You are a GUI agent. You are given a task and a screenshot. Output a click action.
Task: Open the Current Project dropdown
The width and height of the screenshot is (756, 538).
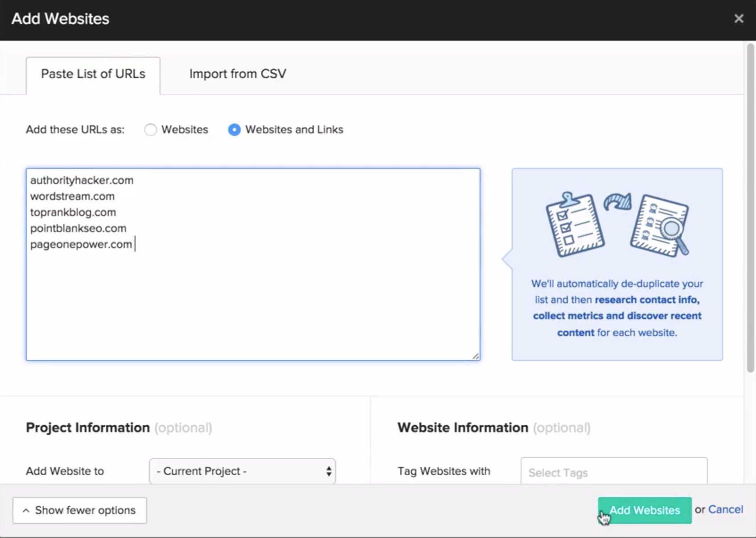pos(242,471)
